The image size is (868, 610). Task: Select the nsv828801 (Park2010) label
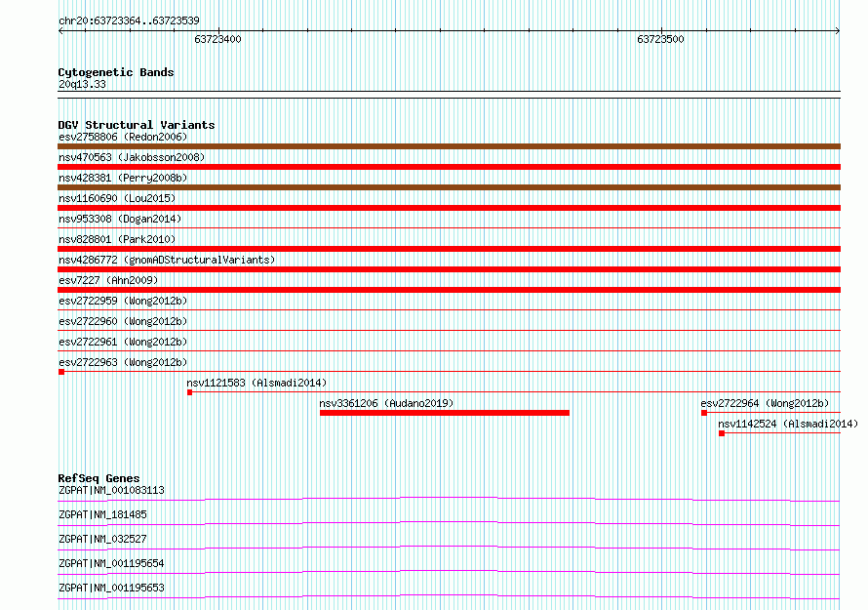click(117, 239)
